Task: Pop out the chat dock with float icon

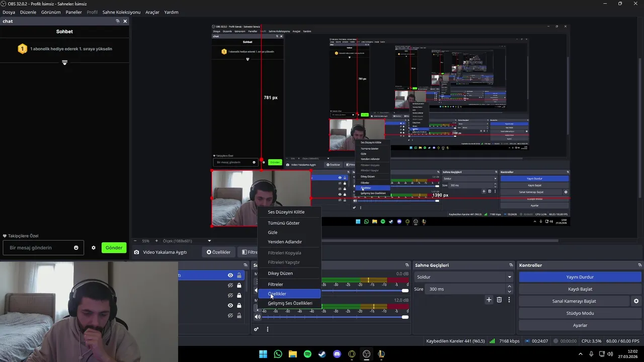Action: 118,21
